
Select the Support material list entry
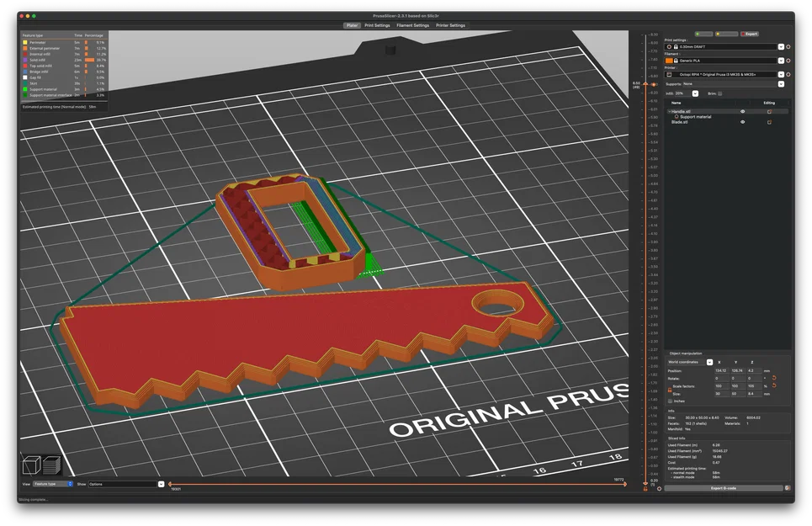point(696,117)
